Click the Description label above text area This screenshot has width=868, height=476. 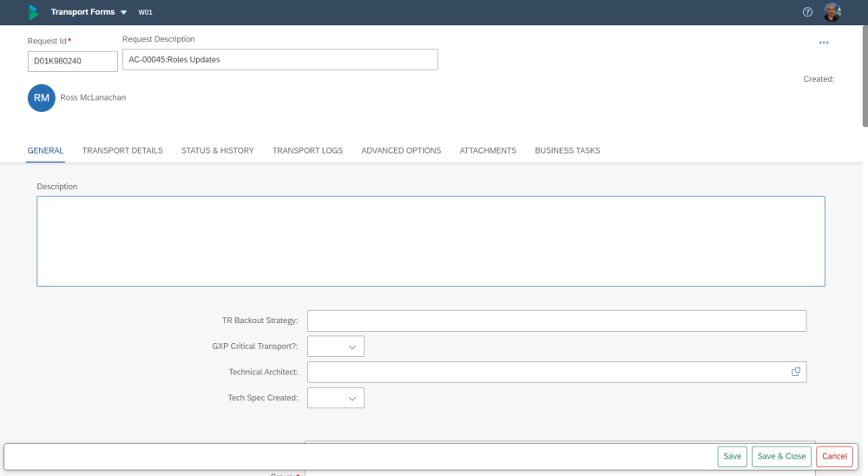tap(57, 187)
